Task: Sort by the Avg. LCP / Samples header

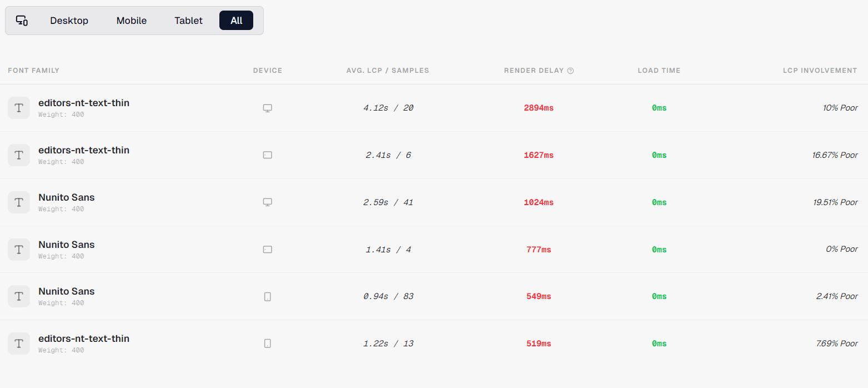Action: click(387, 70)
